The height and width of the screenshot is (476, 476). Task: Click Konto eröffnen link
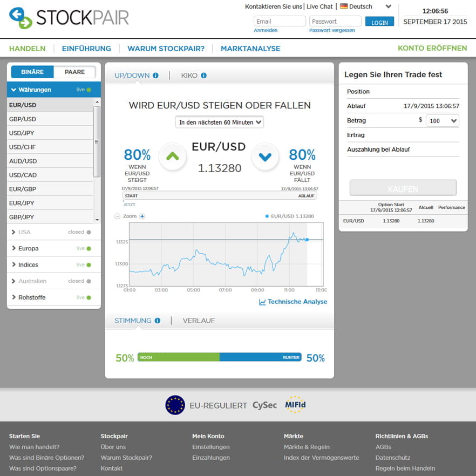click(x=432, y=48)
